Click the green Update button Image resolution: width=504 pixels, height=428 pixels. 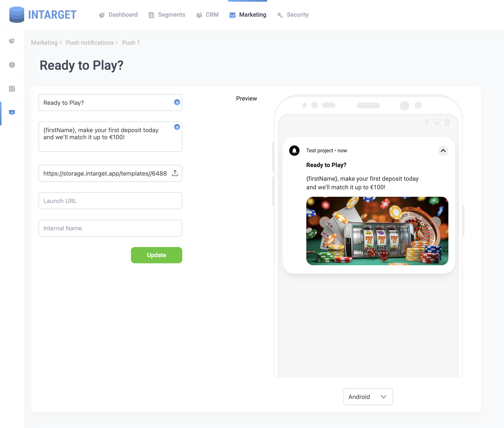pos(156,255)
